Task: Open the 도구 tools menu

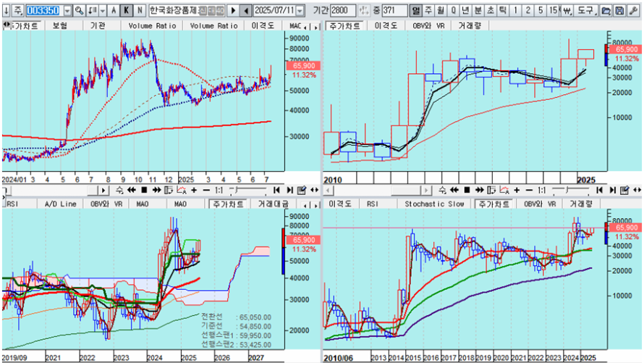Action: (x=585, y=10)
